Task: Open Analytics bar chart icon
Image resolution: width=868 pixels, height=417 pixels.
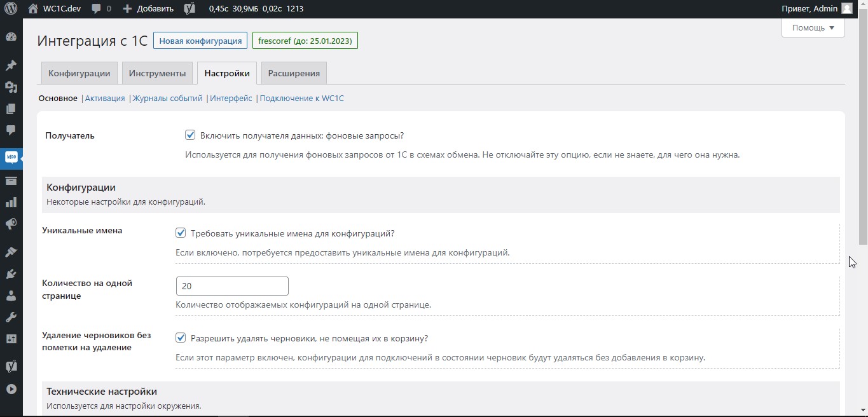Action: pos(11,202)
